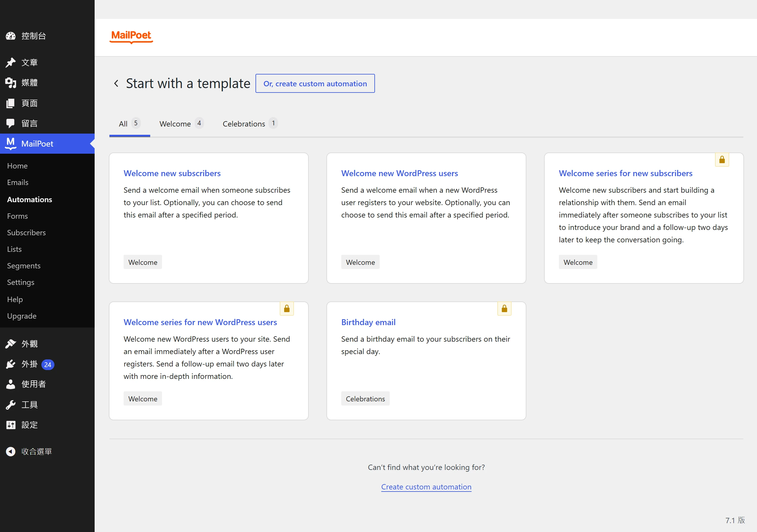Viewport: 757px width, 532px height.
Task: Click the media icon beside 媒體
Action: 11,83
